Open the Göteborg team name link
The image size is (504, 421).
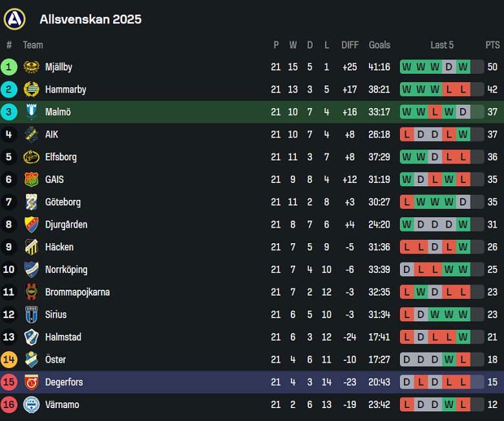[x=63, y=202]
